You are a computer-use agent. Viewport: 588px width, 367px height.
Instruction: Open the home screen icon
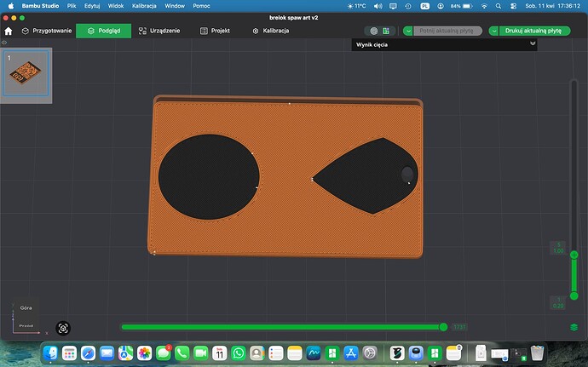9,32
